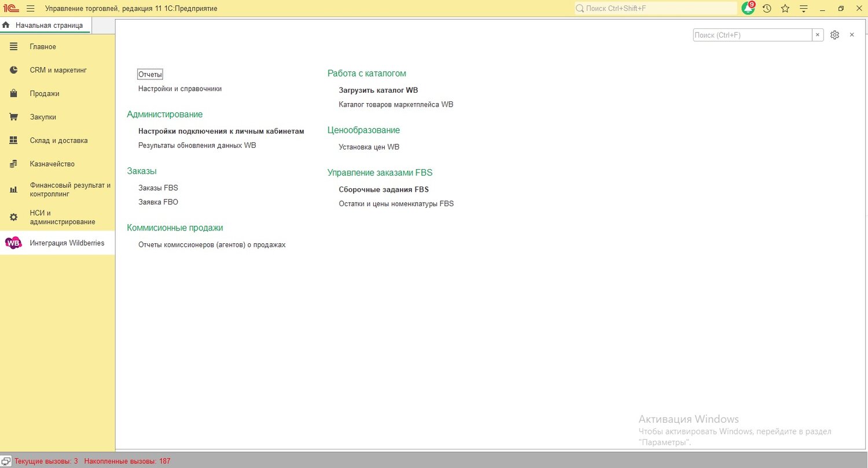The height and width of the screenshot is (468, 868).
Task: Close the section panel with X
Action: point(852,35)
